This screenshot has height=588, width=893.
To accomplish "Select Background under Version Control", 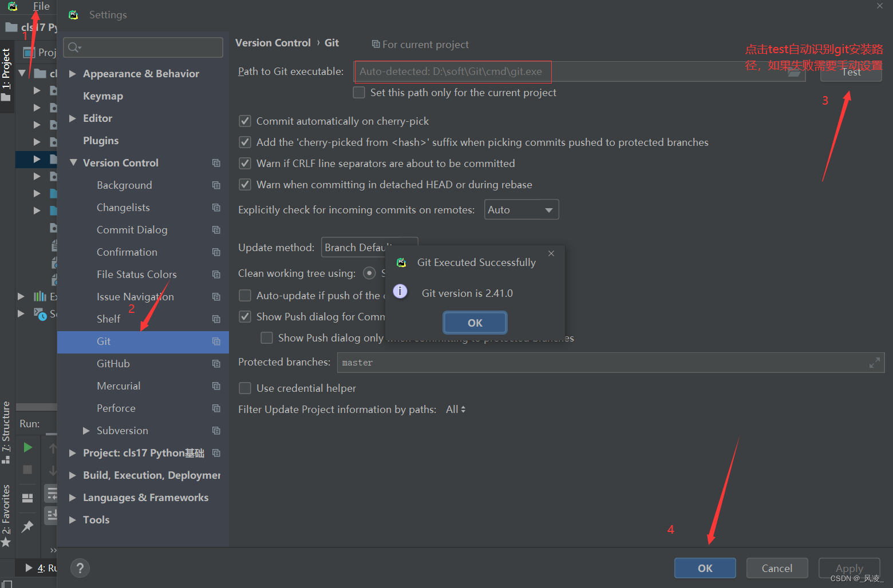I will point(124,185).
